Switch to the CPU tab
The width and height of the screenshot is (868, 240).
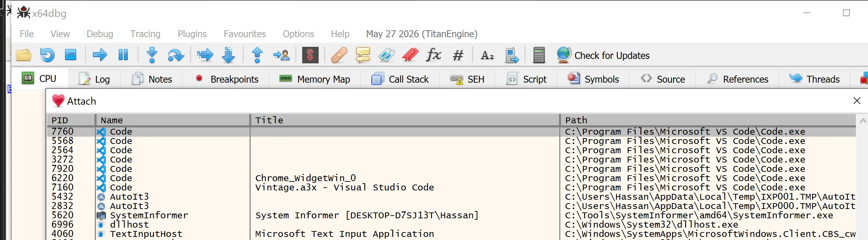[40, 79]
